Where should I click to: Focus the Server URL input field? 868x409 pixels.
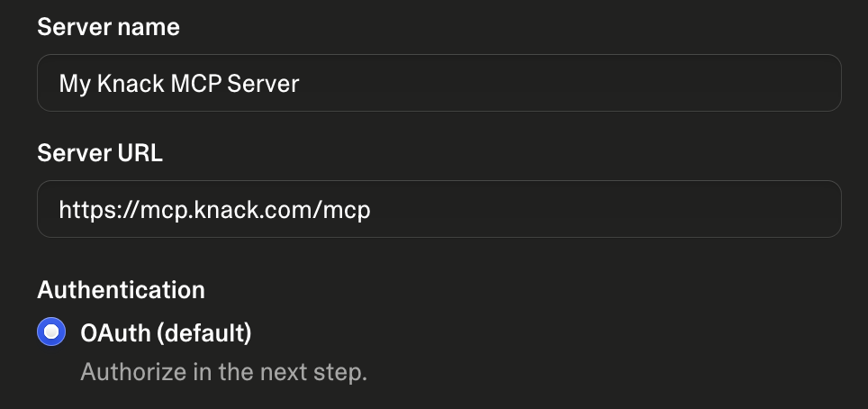tap(439, 209)
